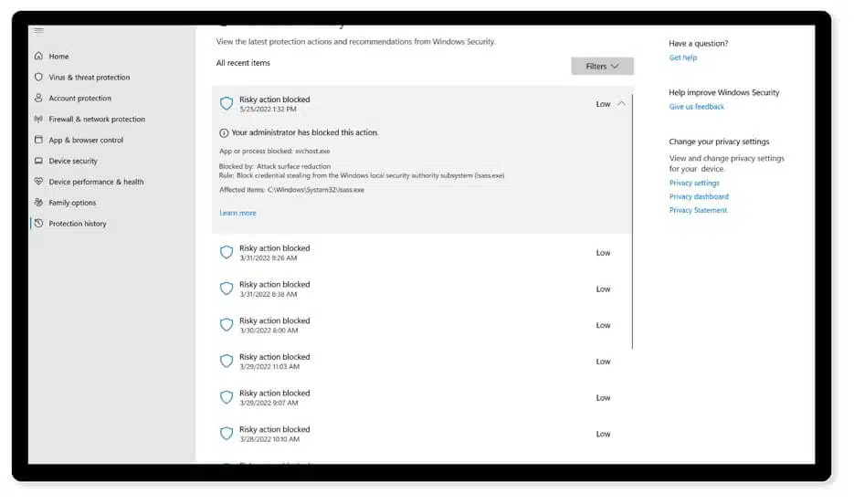Click Low severity of 3/28/2022 10:10 AM entry
This screenshot has width=854, height=504.
603,434
